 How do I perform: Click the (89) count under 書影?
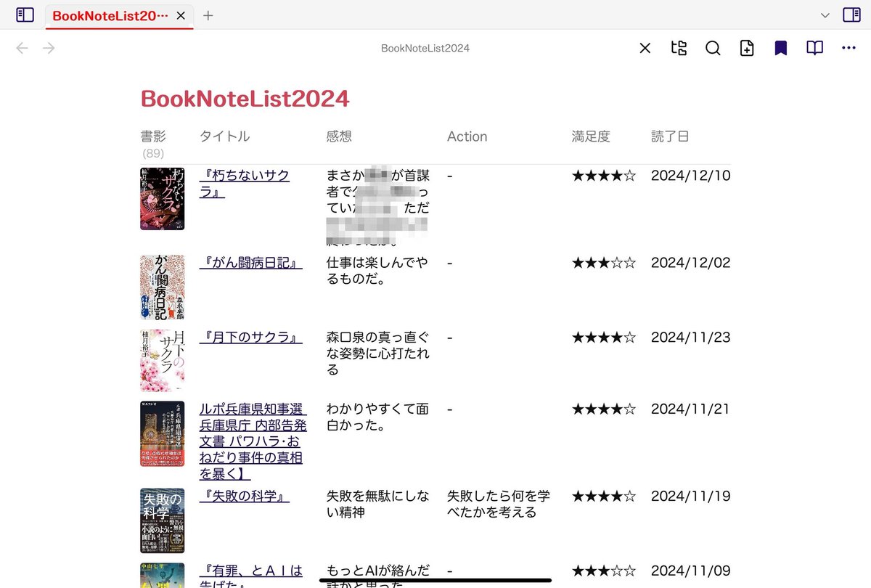[153, 154]
